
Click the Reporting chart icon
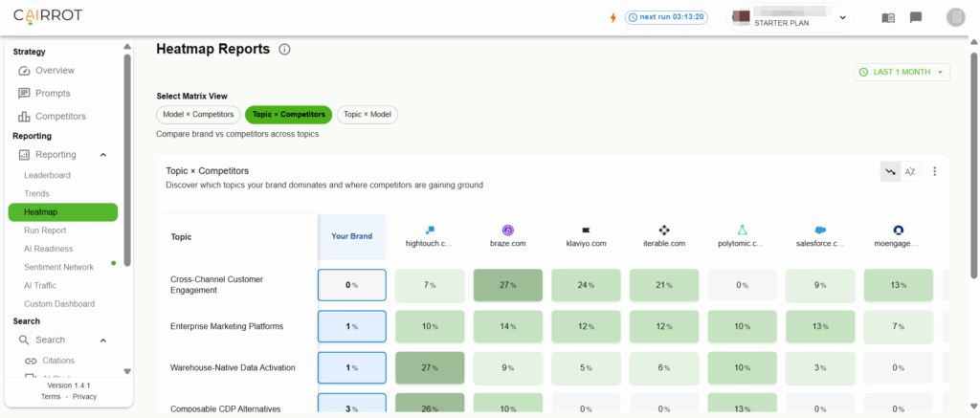(24, 155)
